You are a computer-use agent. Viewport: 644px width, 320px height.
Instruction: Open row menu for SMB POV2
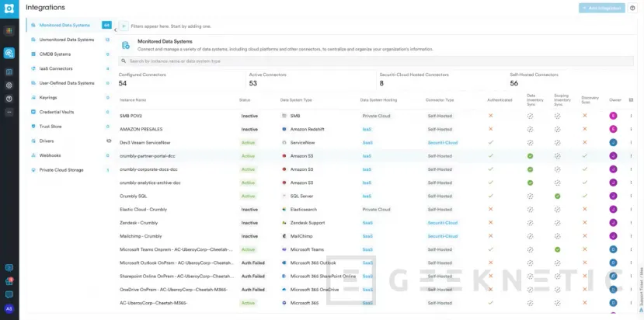point(632,116)
